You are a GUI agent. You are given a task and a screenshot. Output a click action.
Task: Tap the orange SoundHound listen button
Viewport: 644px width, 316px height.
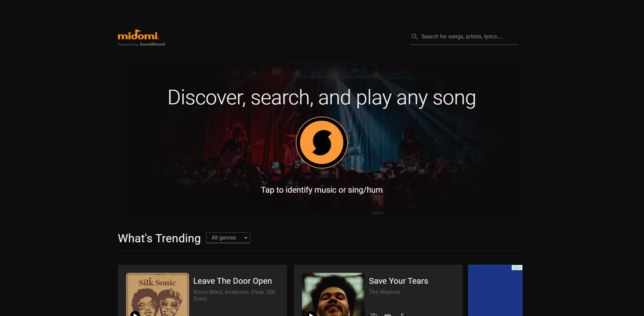click(322, 143)
